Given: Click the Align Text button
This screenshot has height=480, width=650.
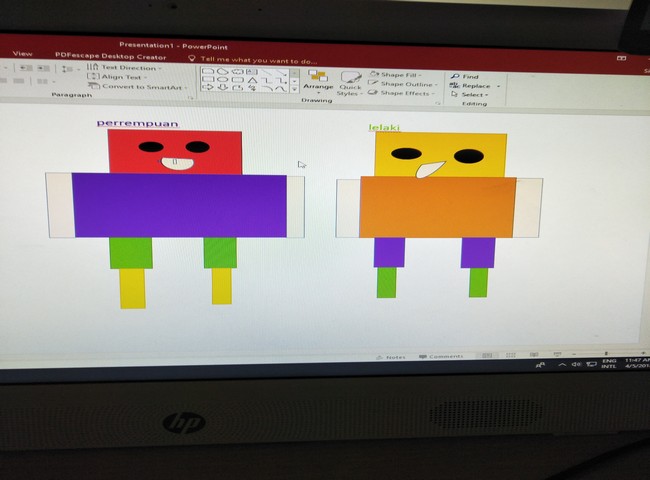Looking at the screenshot, I should [x=122, y=77].
